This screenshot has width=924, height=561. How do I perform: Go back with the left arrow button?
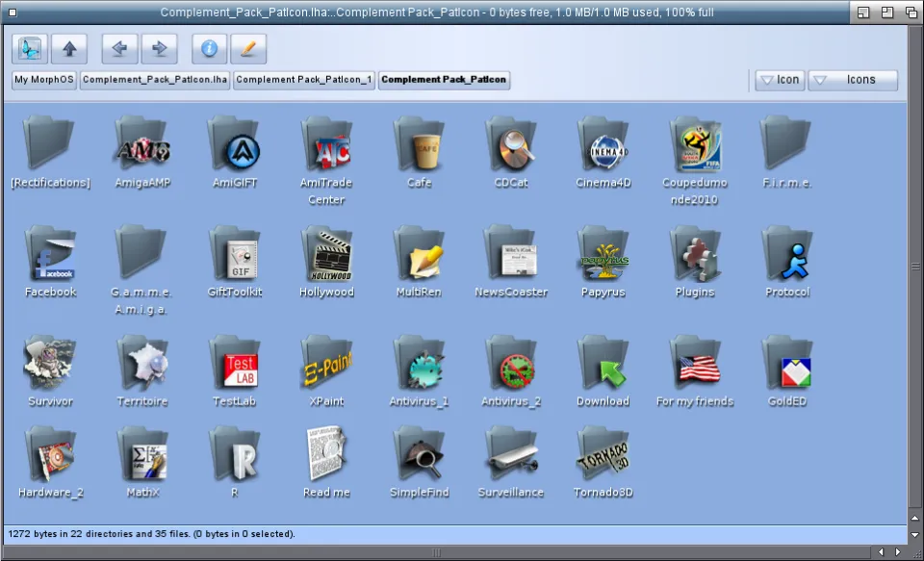tap(119, 48)
